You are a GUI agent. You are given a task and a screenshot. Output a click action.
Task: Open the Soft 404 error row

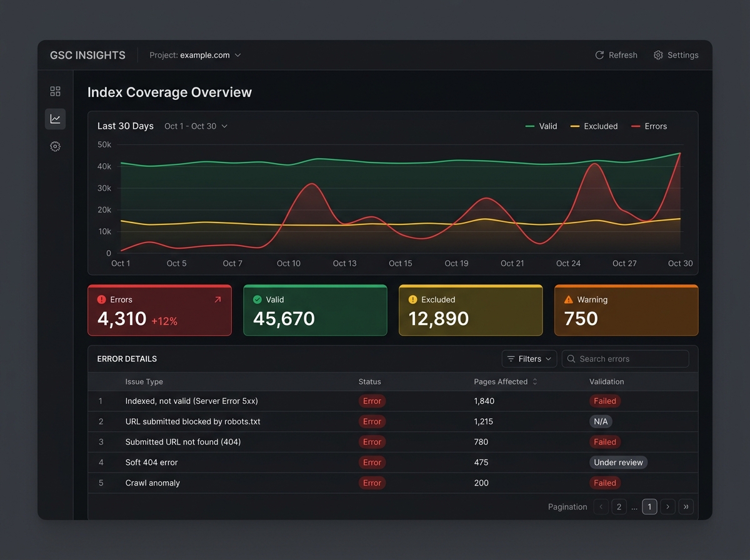[393, 462]
